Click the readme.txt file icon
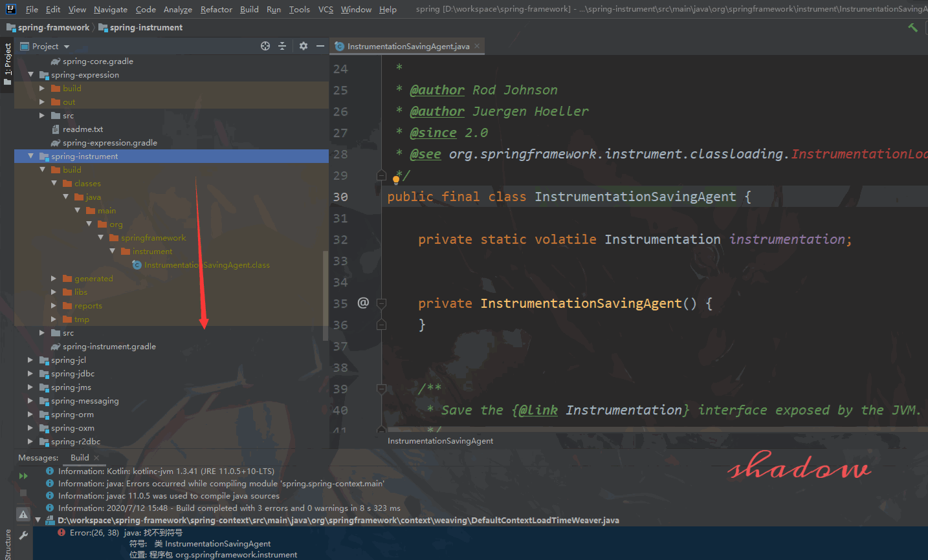This screenshot has height=560, width=928. pos(56,129)
